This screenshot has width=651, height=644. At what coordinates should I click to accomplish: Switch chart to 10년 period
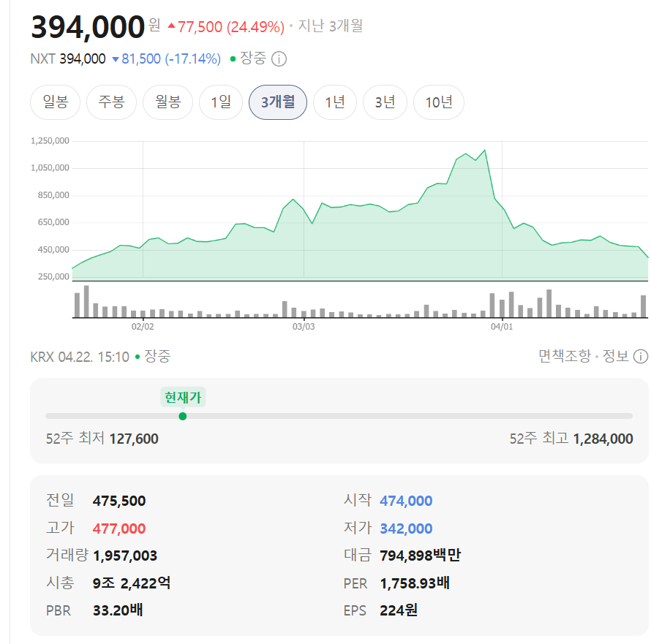(439, 102)
